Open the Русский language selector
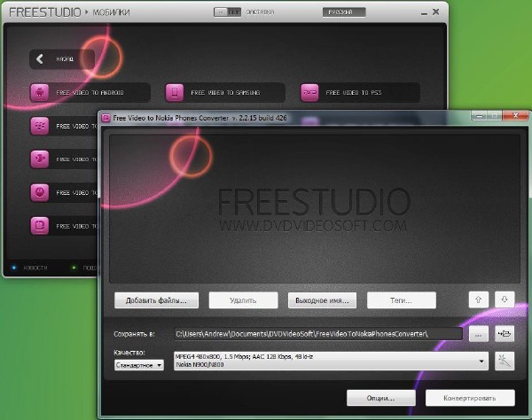Screen dimensions: 532x420 332,12
